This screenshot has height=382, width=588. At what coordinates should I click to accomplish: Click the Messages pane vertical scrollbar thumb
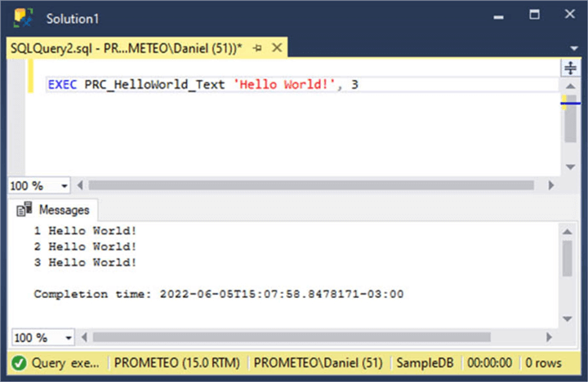coord(568,259)
